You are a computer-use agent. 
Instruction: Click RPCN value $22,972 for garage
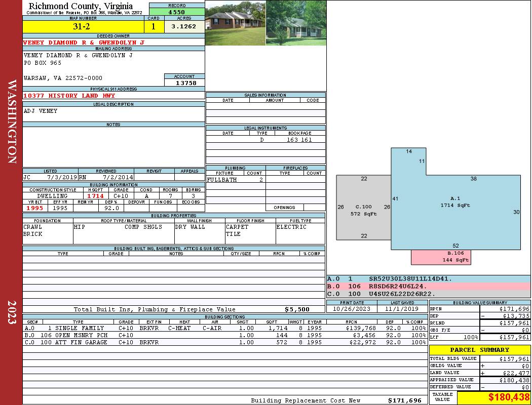pyautogui.click(x=362, y=343)
